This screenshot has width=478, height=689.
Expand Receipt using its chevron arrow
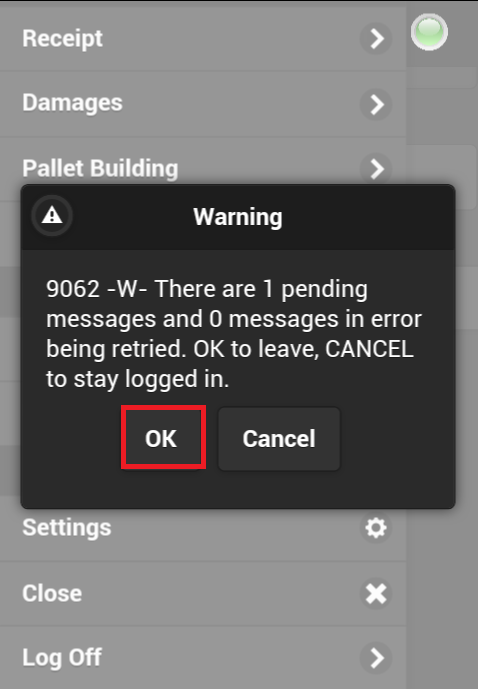376,39
